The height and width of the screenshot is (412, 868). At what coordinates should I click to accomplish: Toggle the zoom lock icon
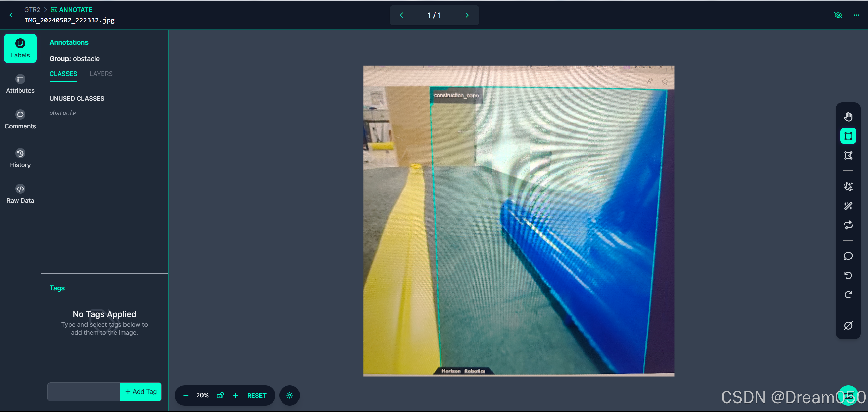pos(220,395)
